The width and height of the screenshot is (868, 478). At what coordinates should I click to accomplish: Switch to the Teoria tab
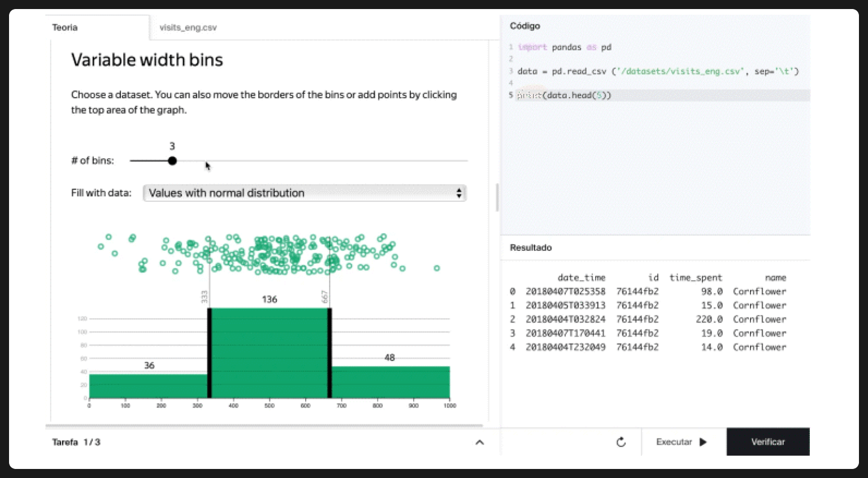(65, 28)
